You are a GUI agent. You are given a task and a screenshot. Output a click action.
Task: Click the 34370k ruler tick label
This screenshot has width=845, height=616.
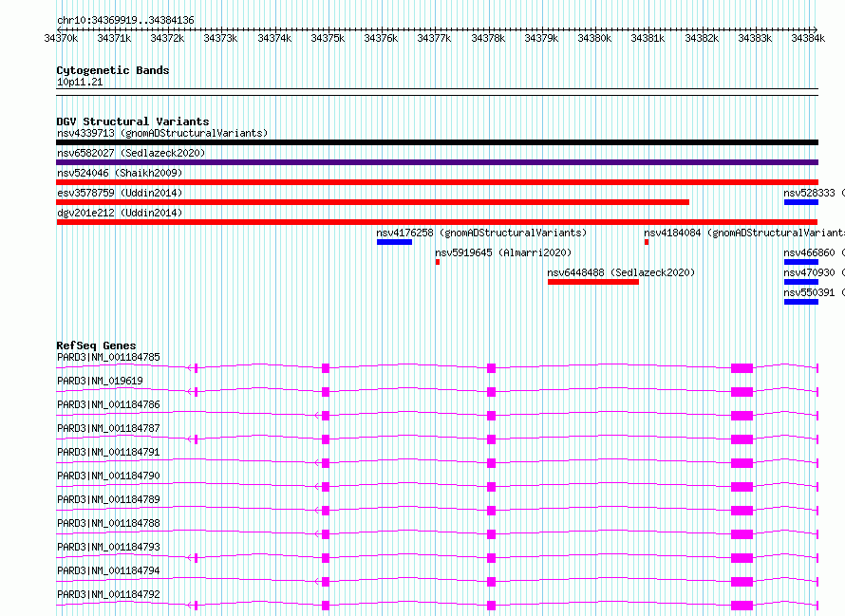61,38
